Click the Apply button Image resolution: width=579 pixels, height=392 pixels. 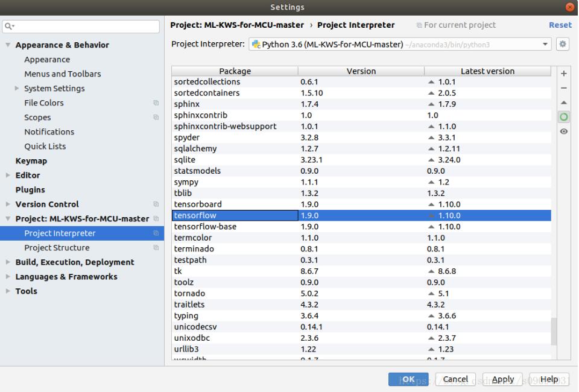tap(502, 379)
